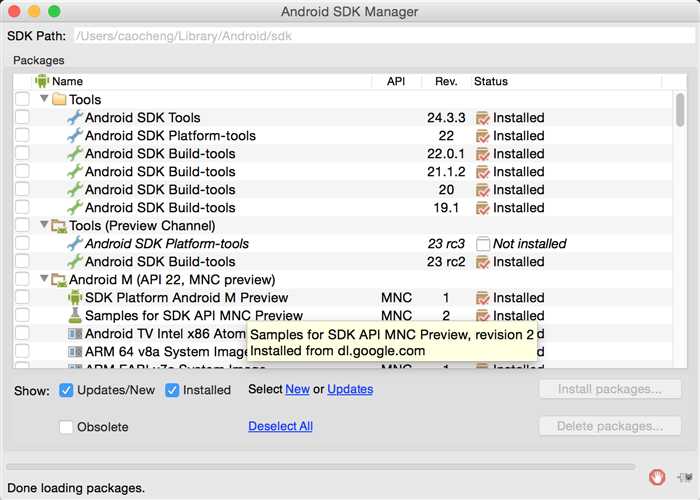
Task: Click wrench icon of Platform-tools 23 rc3
Action: 75,243
